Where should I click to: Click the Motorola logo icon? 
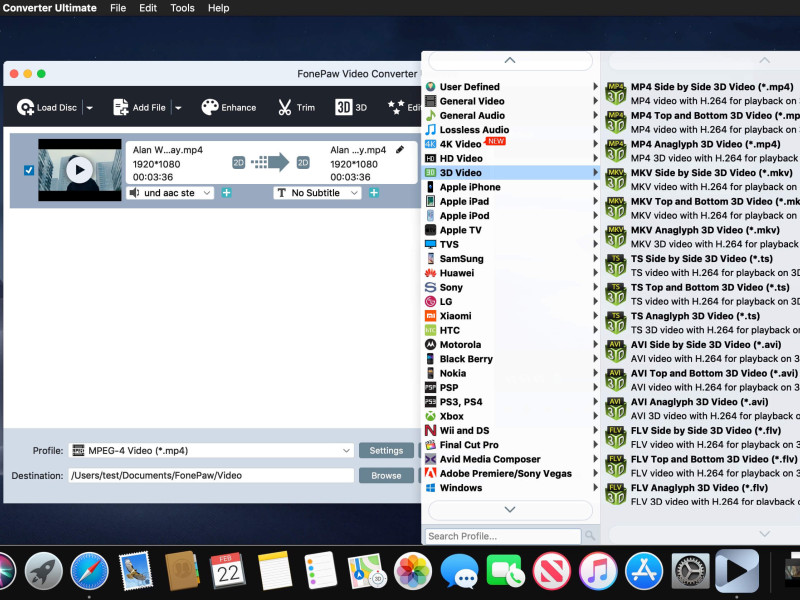click(431, 344)
